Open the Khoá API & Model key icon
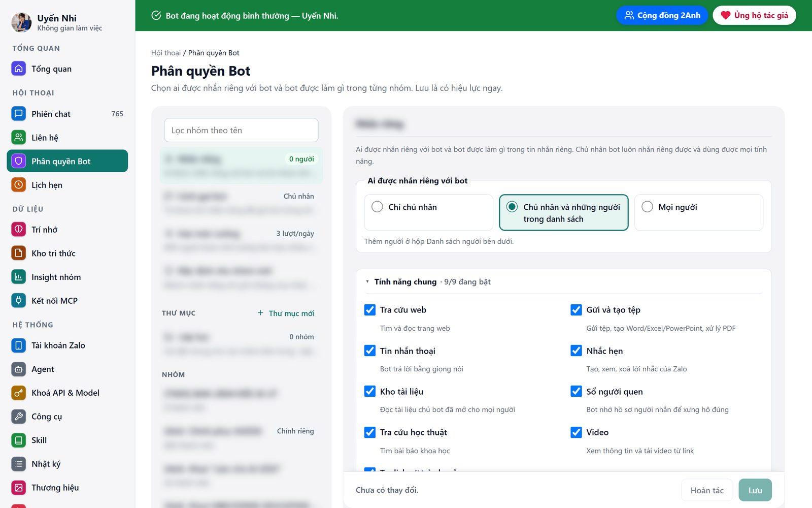 (x=19, y=393)
